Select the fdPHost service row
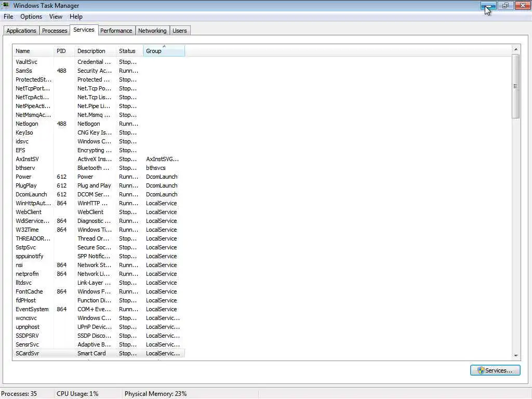The height and width of the screenshot is (399, 532). tap(99, 300)
